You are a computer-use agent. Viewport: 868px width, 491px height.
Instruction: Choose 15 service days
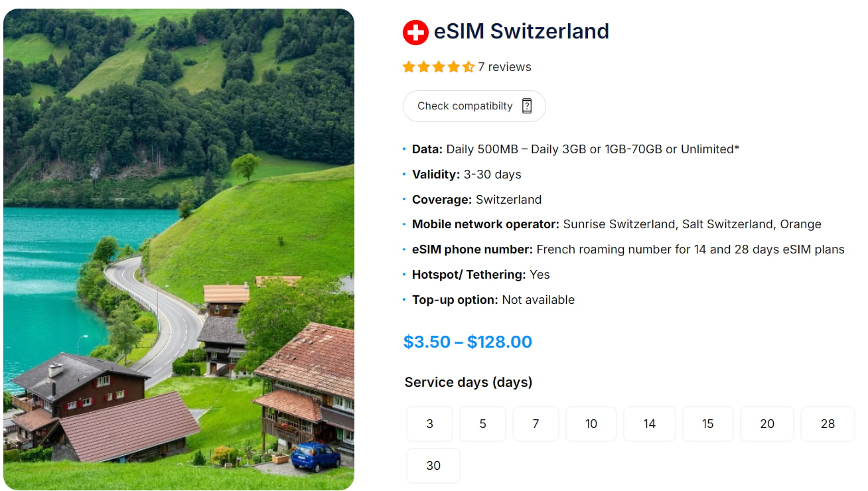tap(707, 423)
